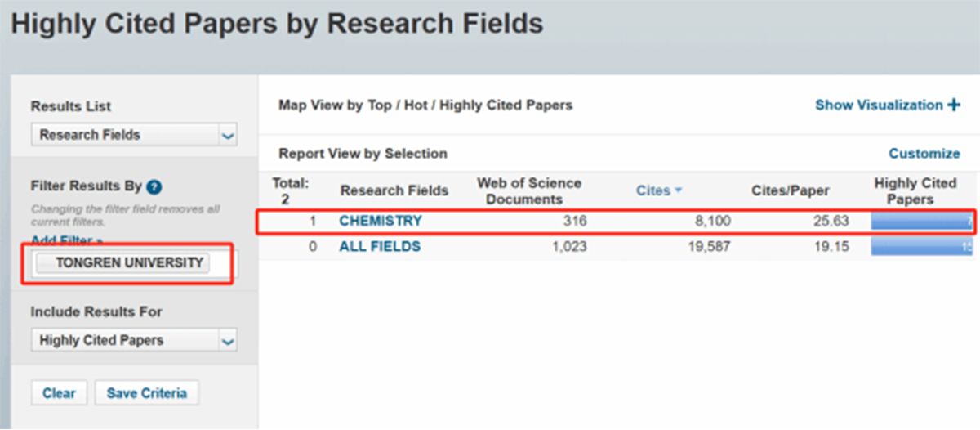Click the Web of Science Documents column header

[x=528, y=190]
